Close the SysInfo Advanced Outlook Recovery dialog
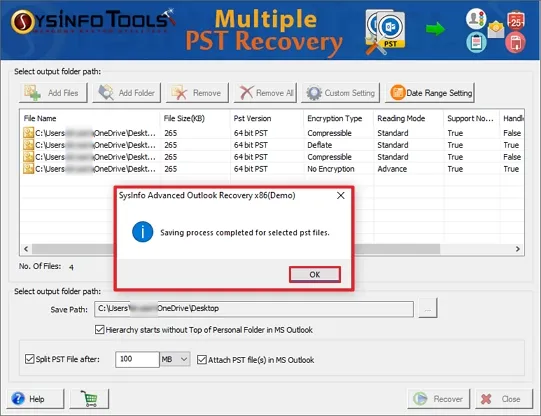Viewport: 541px width, 416px height. (341, 196)
